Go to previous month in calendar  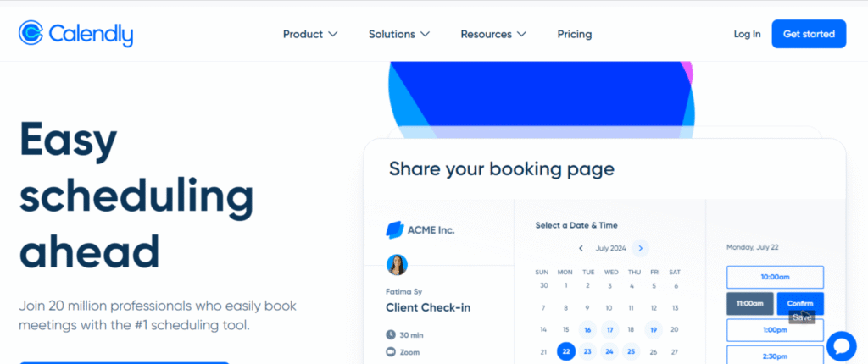[x=581, y=248]
